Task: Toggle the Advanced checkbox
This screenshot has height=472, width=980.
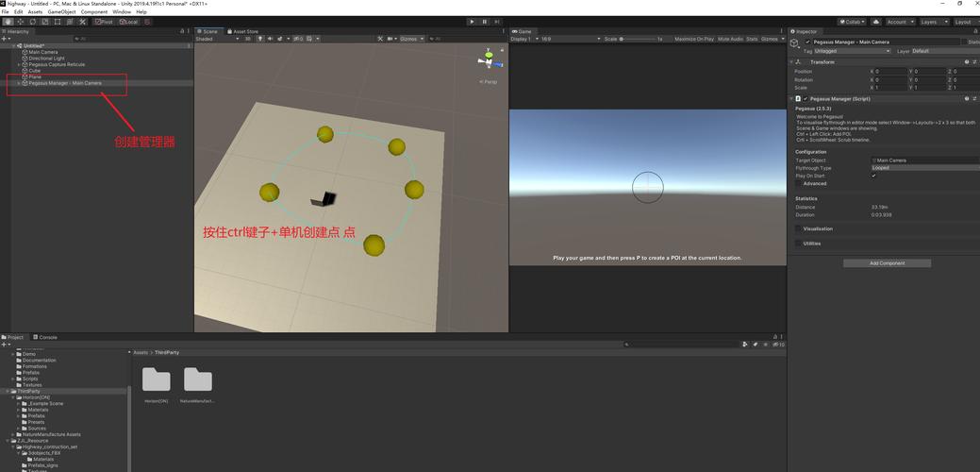Action: click(x=799, y=184)
